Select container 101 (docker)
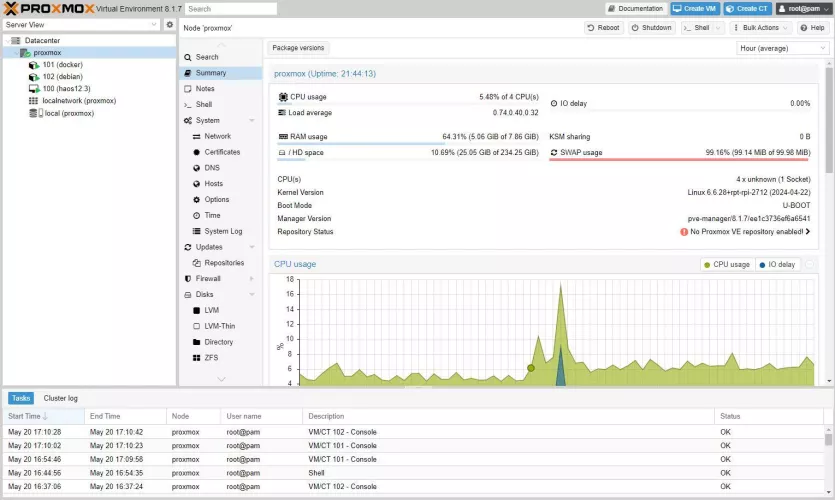 pyautogui.click(x=62, y=64)
